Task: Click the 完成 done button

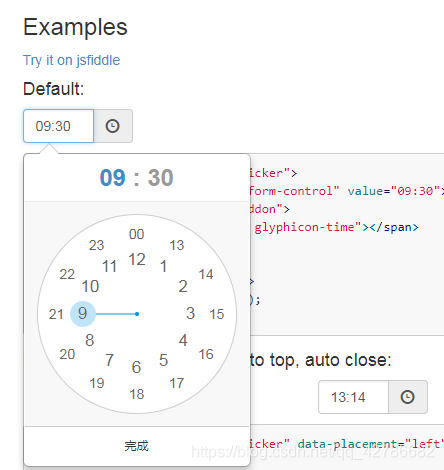Action: (x=137, y=446)
